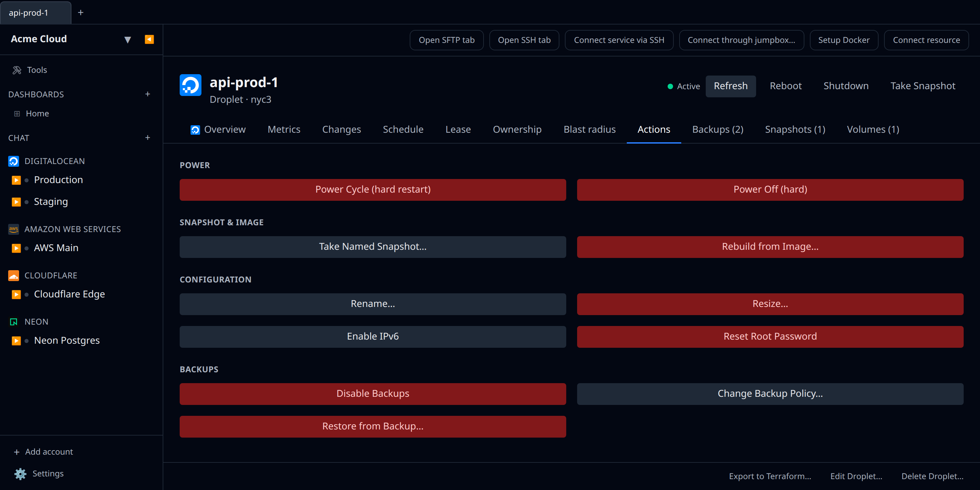Open the Snapshots (1) tab
This screenshot has width=980, height=490.
click(x=795, y=129)
